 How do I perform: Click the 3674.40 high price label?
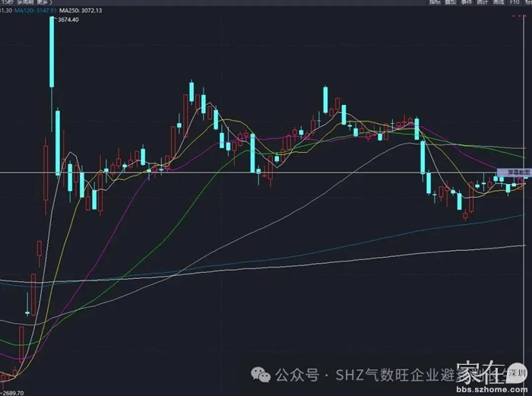pos(71,20)
